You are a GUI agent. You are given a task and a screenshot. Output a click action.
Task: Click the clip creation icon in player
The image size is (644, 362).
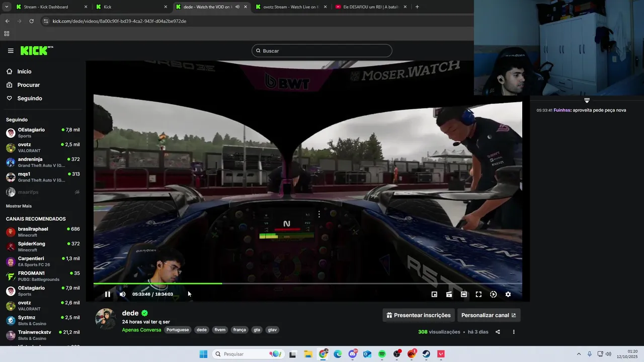[449, 294]
